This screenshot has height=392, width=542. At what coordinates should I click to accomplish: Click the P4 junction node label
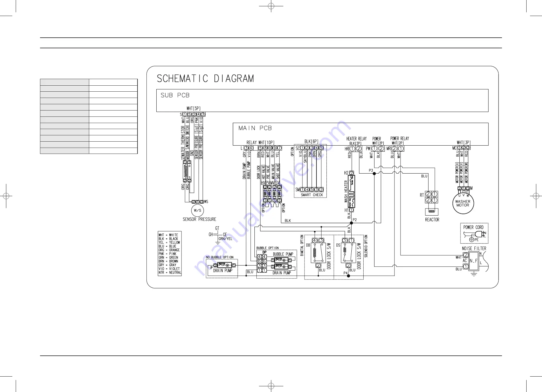point(345,273)
